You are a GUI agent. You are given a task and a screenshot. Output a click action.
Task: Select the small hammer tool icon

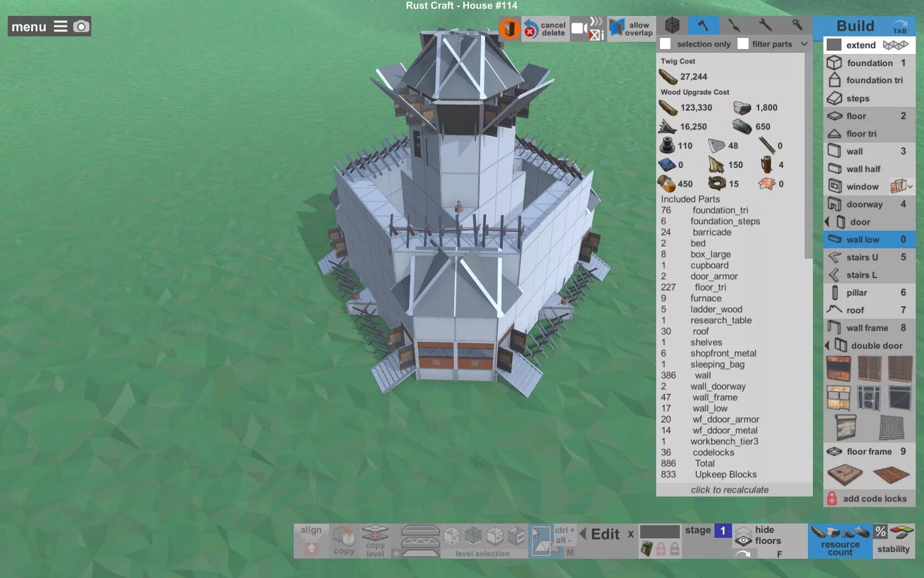tap(797, 25)
